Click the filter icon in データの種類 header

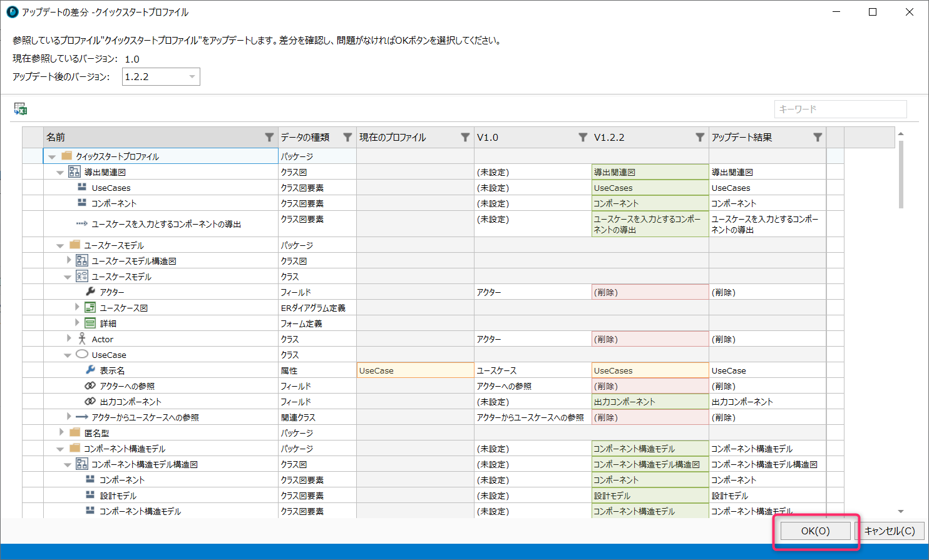pos(347,137)
